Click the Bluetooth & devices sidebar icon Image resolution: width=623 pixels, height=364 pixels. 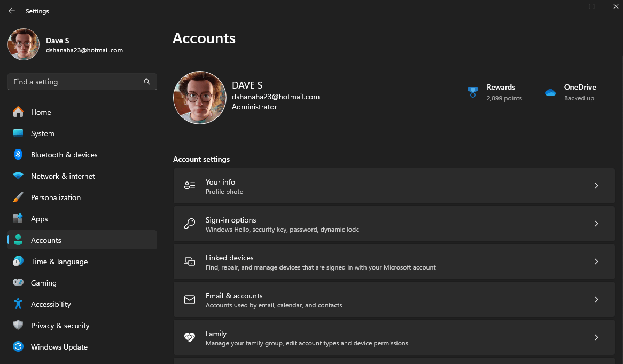pyautogui.click(x=18, y=155)
